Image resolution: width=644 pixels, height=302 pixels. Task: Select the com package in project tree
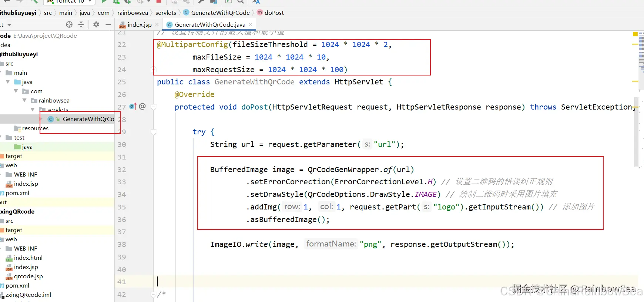coord(37,91)
